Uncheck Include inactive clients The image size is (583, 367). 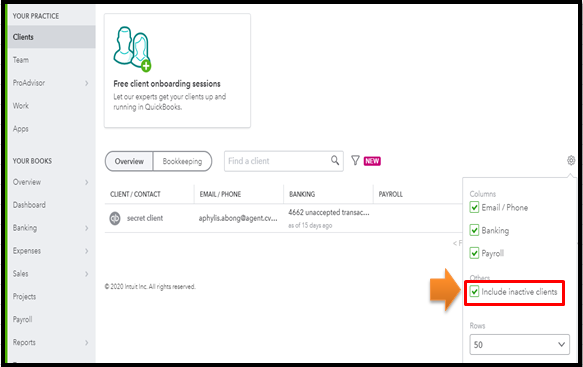[x=474, y=292]
